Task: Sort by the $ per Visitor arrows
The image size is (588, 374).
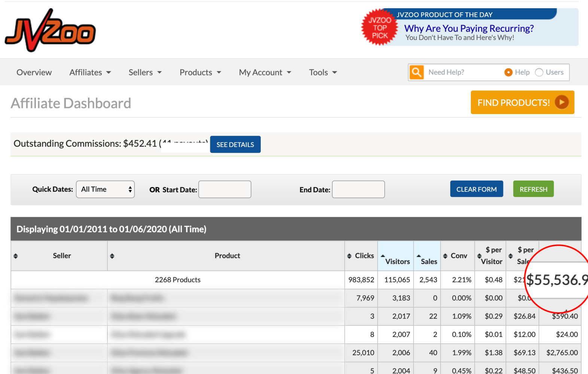Action: pyautogui.click(x=479, y=256)
